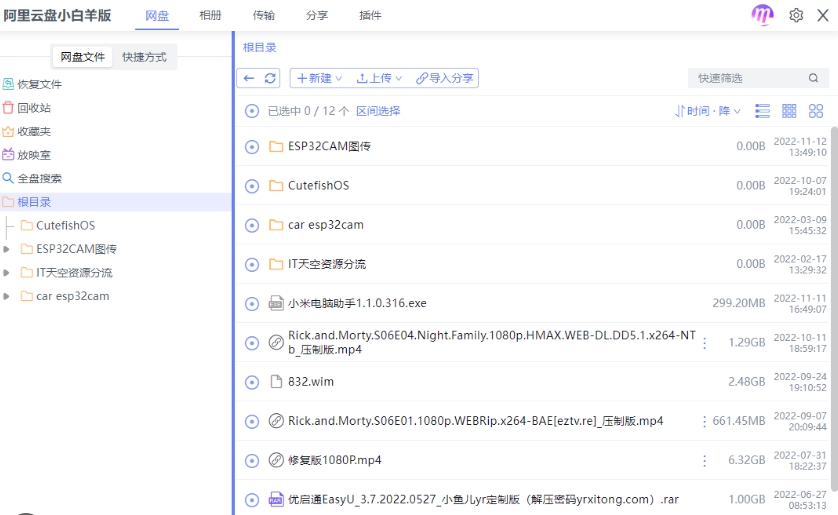Image resolution: width=838 pixels, height=515 pixels.
Task: Open 全盘搜索 search
Action: pos(32,178)
